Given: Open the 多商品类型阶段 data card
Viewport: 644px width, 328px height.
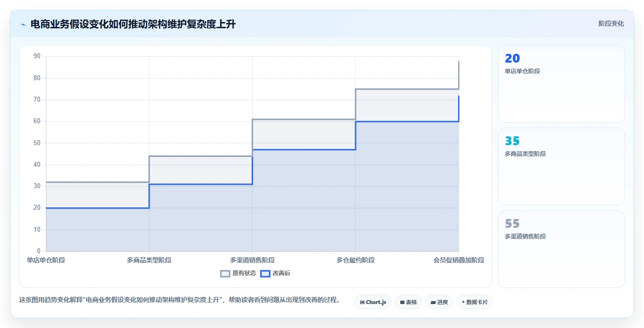Looking at the screenshot, I should pos(561,166).
